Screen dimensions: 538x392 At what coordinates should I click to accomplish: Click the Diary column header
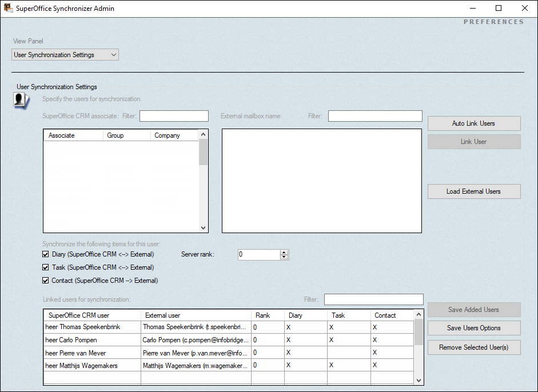click(306, 315)
